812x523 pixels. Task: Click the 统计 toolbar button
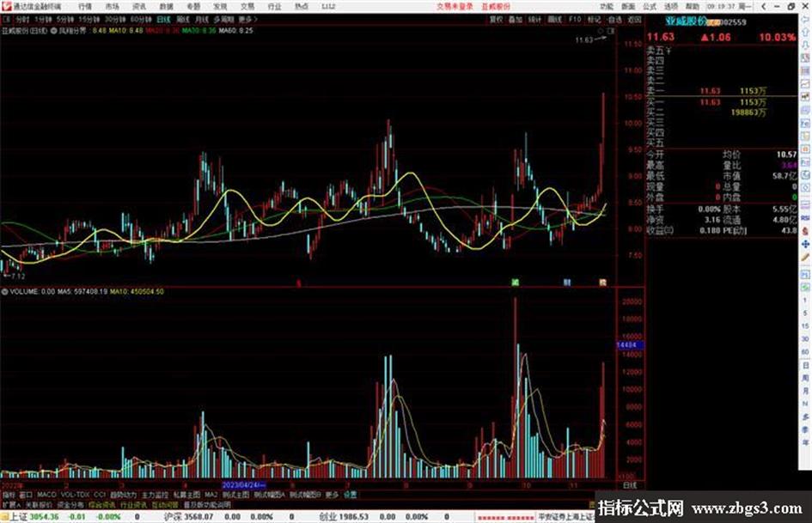click(x=535, y=20)
